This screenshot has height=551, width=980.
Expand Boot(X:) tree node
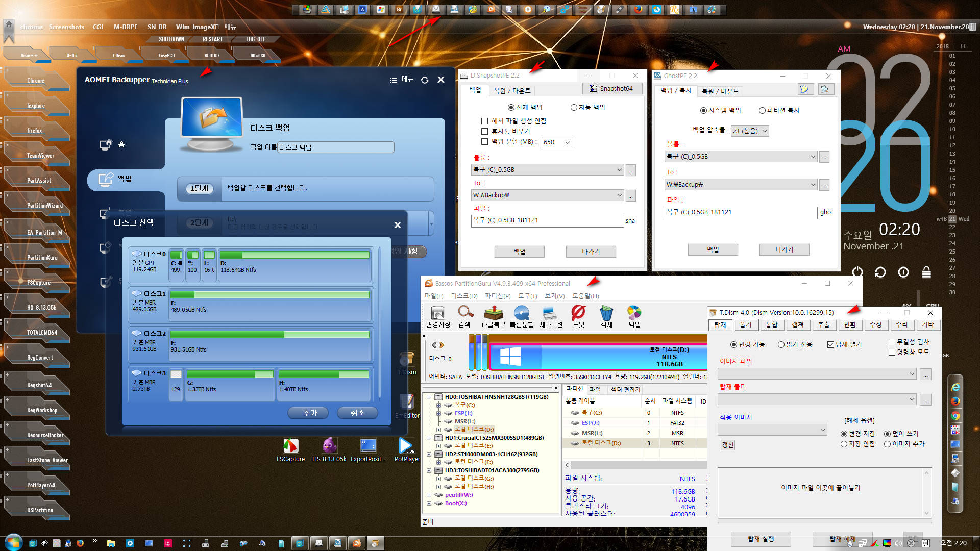click(429, 503)
